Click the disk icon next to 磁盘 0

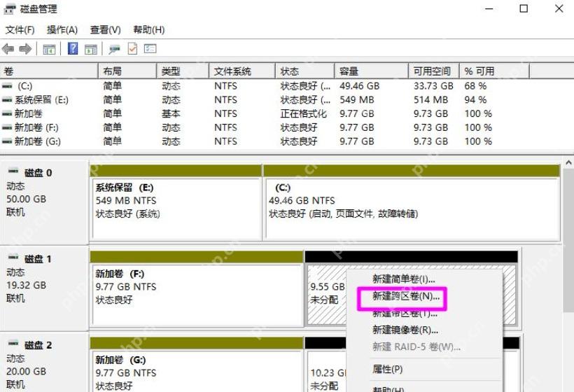coord(13,171)
